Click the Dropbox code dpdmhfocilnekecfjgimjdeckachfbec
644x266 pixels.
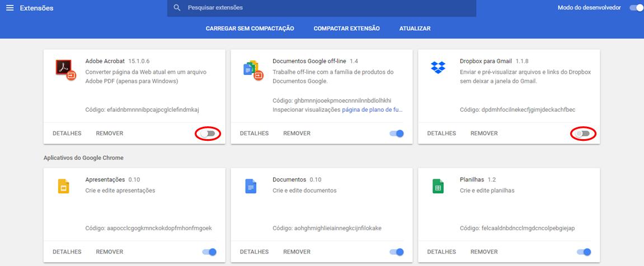point(528,110)
